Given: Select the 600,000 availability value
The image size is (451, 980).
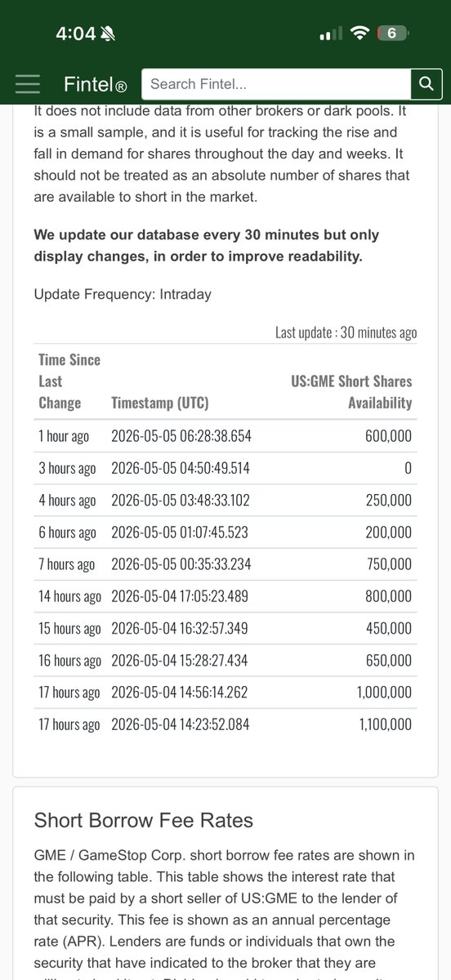Looking at the screenshot, I should click(388, 436).
